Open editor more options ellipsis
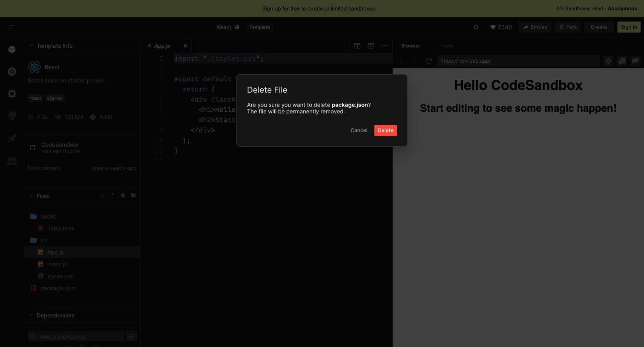This screenshot has height=347, width=644. pos(385,46)
